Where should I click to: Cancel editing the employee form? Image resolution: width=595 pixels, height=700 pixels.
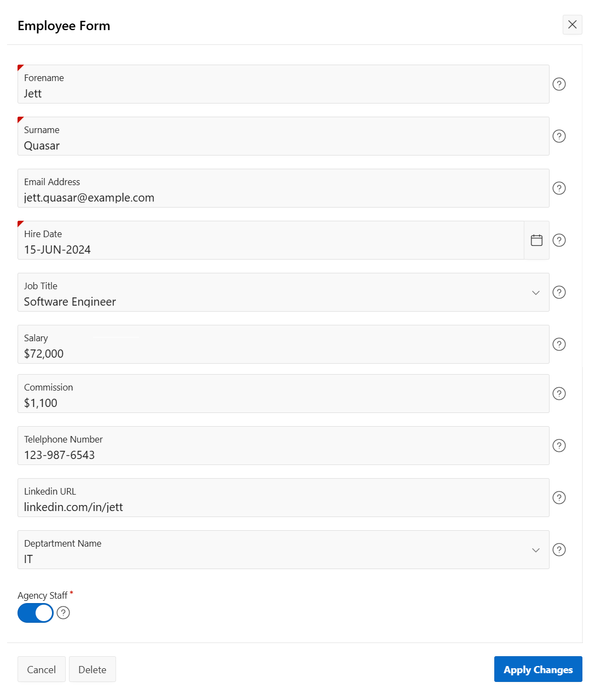(41, 669)
